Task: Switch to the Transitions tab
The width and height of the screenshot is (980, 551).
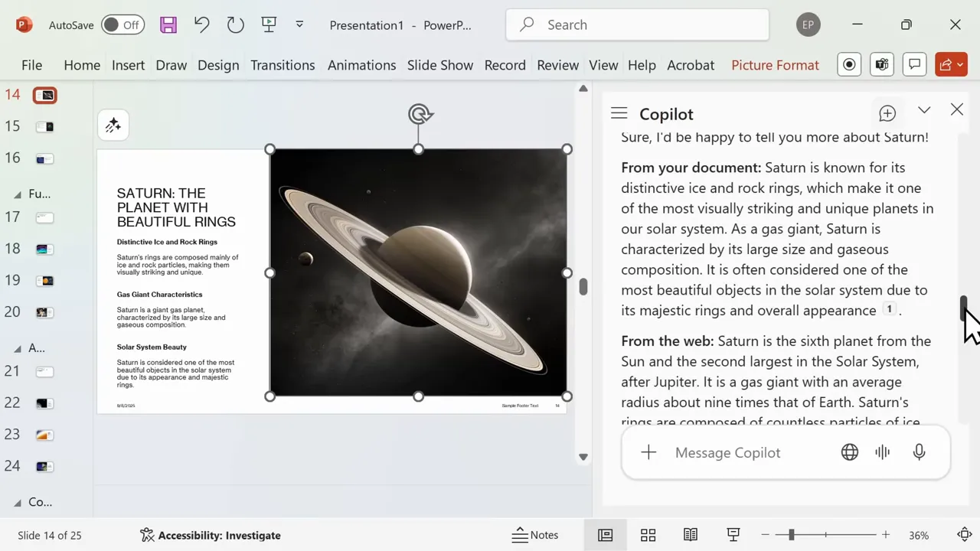Action: [x=283, y=65]
